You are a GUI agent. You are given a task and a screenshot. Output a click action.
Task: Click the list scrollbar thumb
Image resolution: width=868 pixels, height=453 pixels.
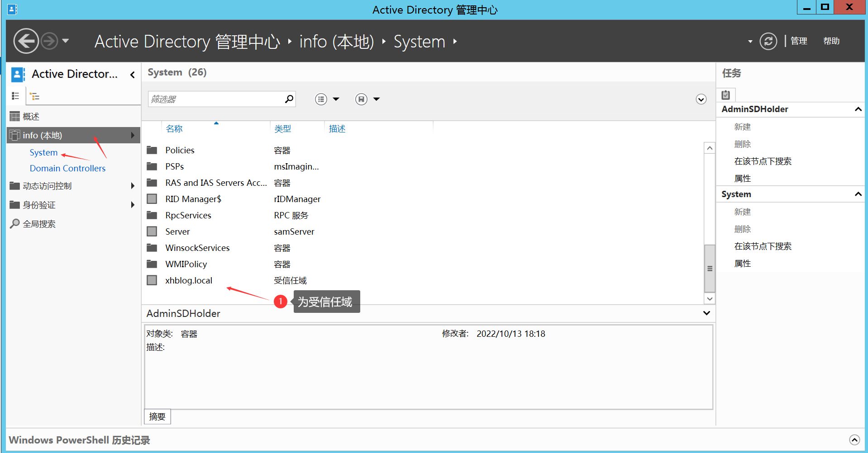point(710,269)
